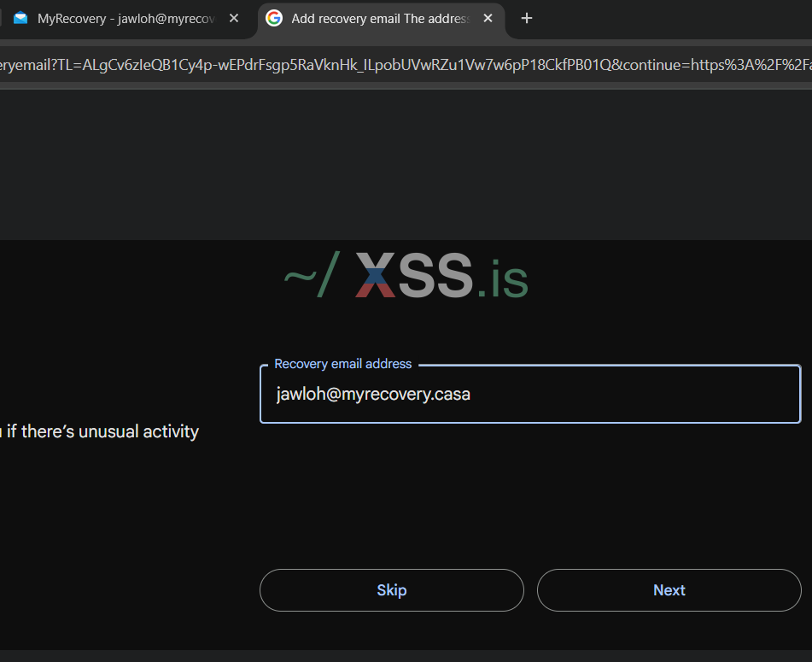
Task: Focus the browser address bar URL
Action: (406, 65)
